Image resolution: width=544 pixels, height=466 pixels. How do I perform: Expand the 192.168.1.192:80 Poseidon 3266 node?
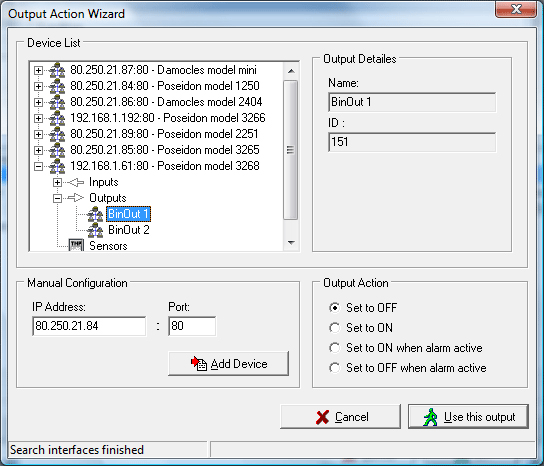[39, 118]
